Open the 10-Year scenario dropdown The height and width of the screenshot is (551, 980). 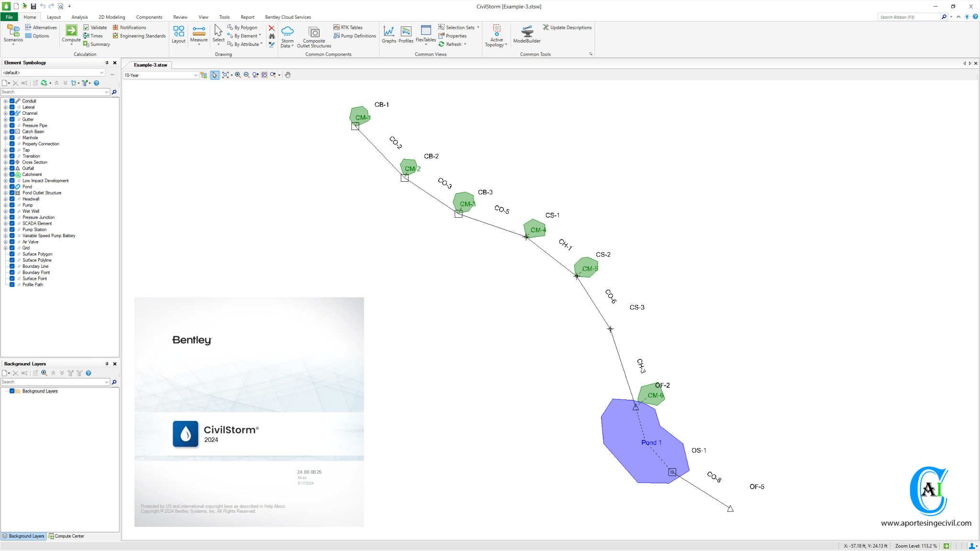(x=196, y=75)
